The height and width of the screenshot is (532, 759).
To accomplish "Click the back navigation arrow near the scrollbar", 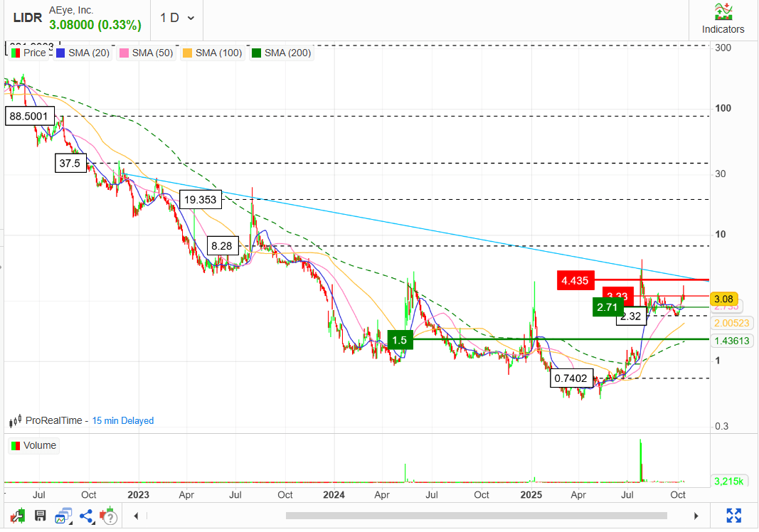I will tap(135, 516).
